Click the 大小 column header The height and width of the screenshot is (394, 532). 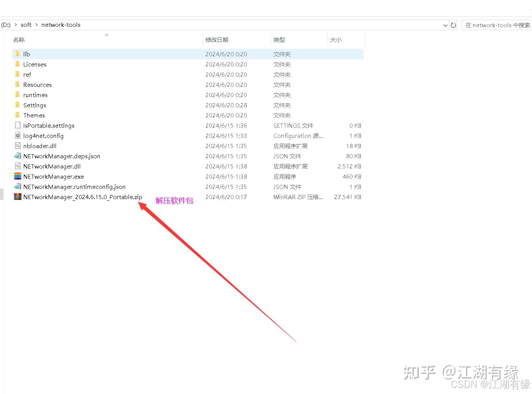336,40
